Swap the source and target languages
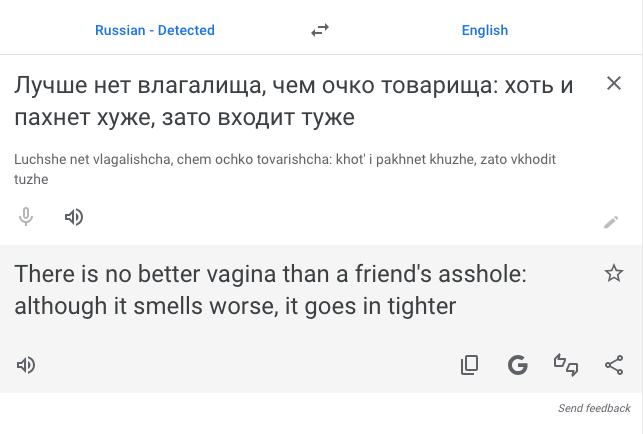 pyautogui.click(x=320, y=30)
